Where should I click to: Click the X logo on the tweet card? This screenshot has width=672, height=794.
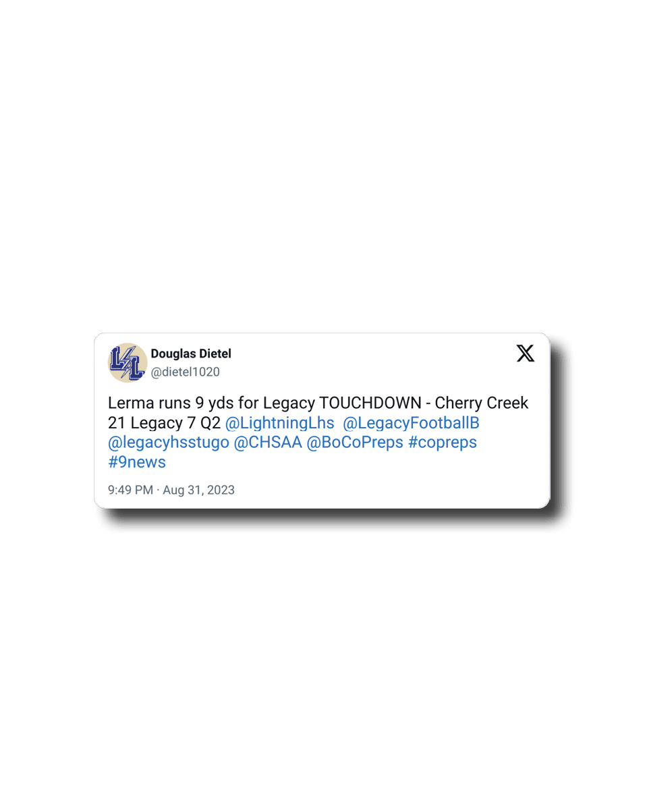coord(525,353)
